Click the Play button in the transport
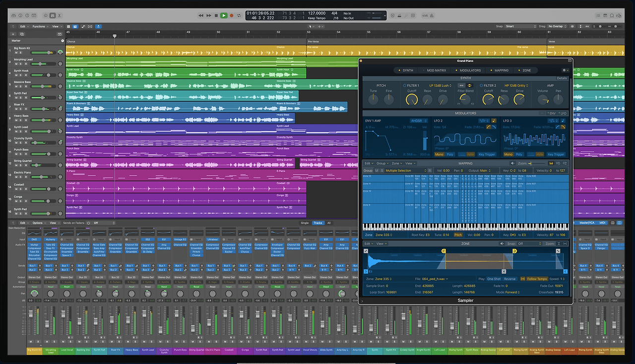Viewport: 635px width, 364px height. coord(224,15)
